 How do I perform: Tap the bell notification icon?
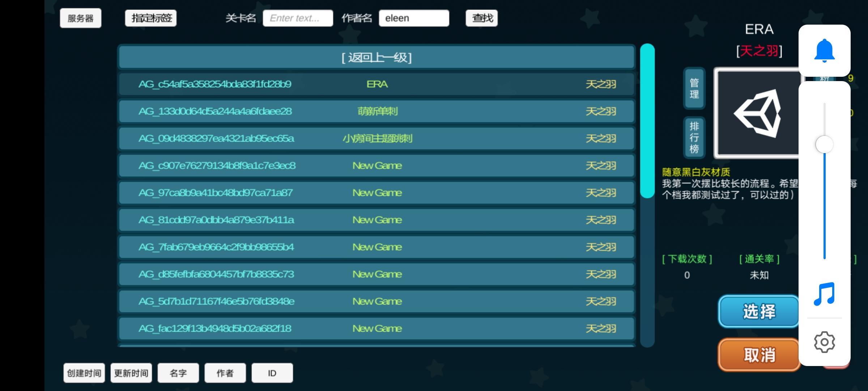tap(824, 51)
